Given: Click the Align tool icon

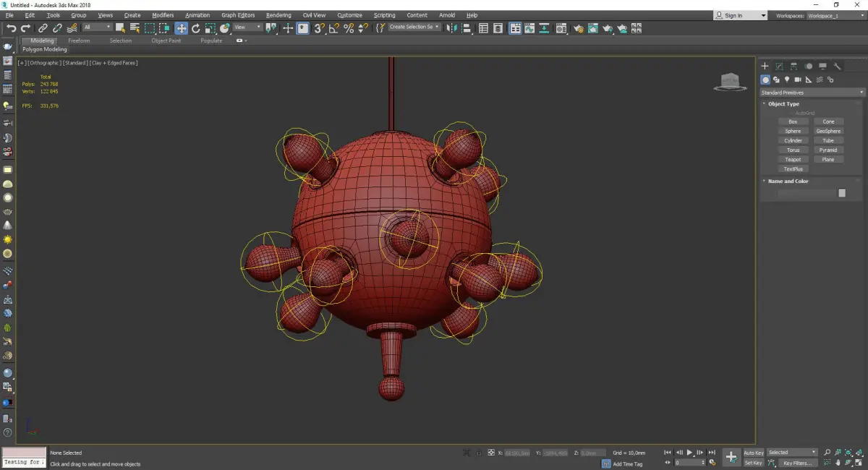Looking at the screenshot, I should (467, 28).
